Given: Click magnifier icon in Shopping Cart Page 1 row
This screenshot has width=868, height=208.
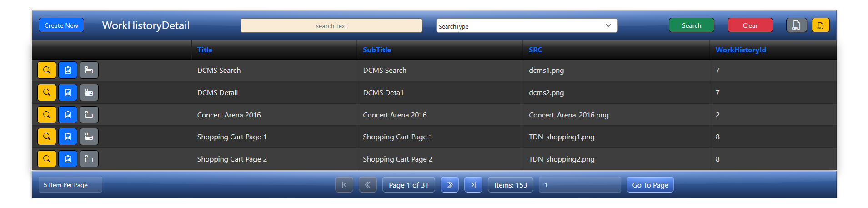Looking at the screenshot, I should point(47,137).
